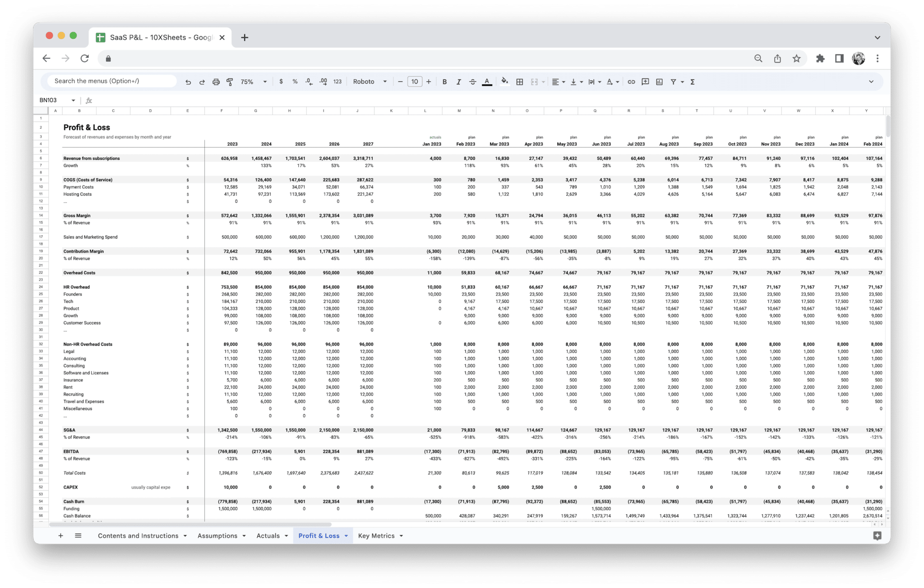Expand the Profit & Loss sheet menu arrow

click(x=346, y=536)
